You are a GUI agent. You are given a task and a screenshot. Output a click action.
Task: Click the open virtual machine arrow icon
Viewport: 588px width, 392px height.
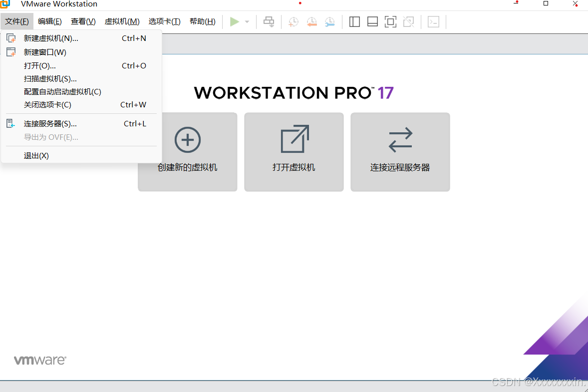coord(295,139)
